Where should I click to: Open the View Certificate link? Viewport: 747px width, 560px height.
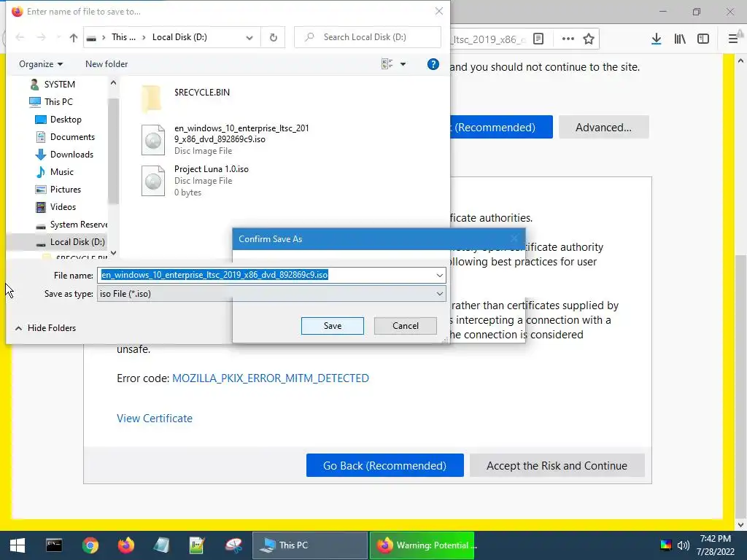click(155, 418)
